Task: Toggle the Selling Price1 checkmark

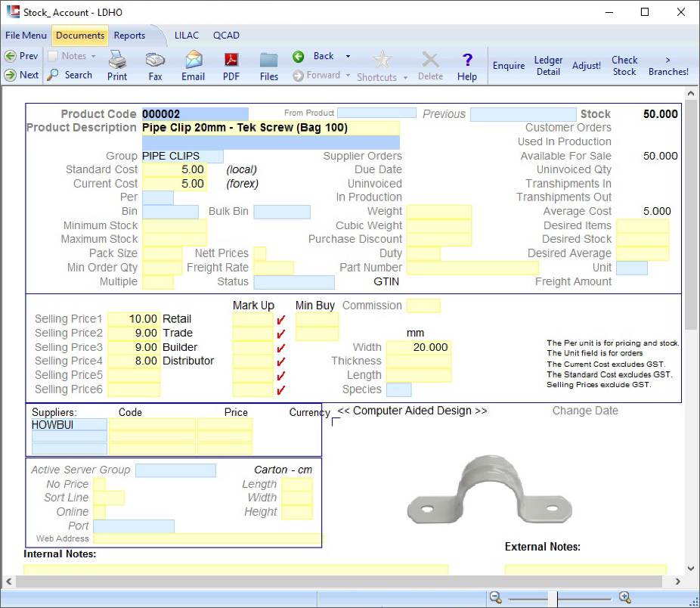Action: tap(280, 319)
